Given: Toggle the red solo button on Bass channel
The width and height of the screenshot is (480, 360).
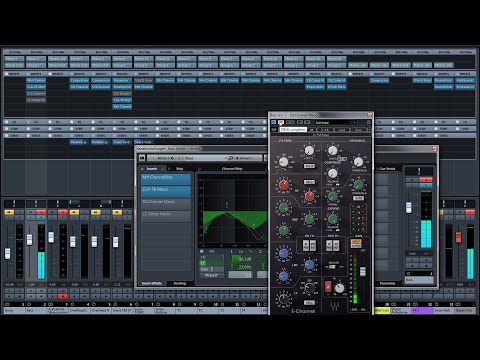Looking at the screenshot, I should pos(41,212).
